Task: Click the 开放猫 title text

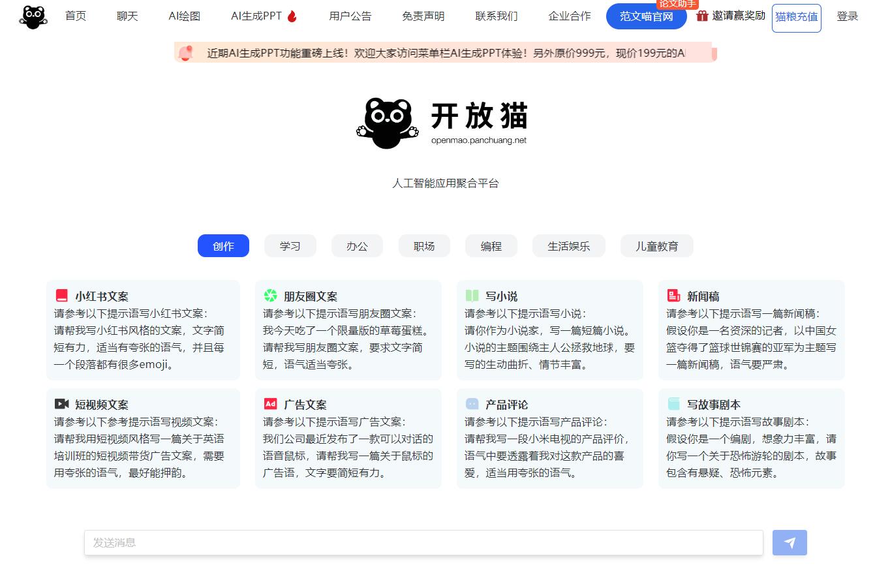Action: tap(480, 116)
